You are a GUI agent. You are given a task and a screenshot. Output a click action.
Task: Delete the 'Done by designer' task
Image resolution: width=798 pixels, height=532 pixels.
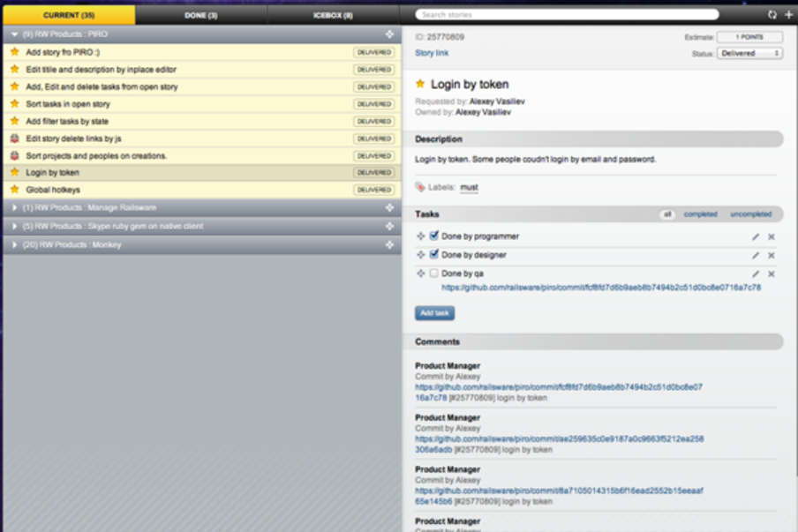pos(772,255)
